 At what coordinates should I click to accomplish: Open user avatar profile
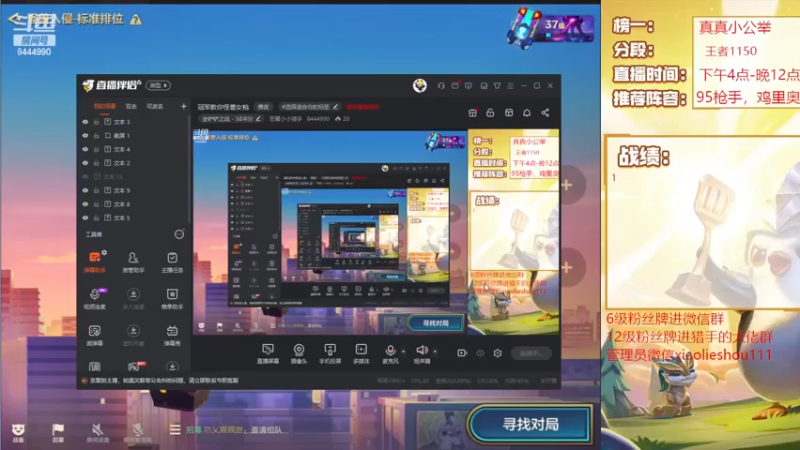point(420,85)
